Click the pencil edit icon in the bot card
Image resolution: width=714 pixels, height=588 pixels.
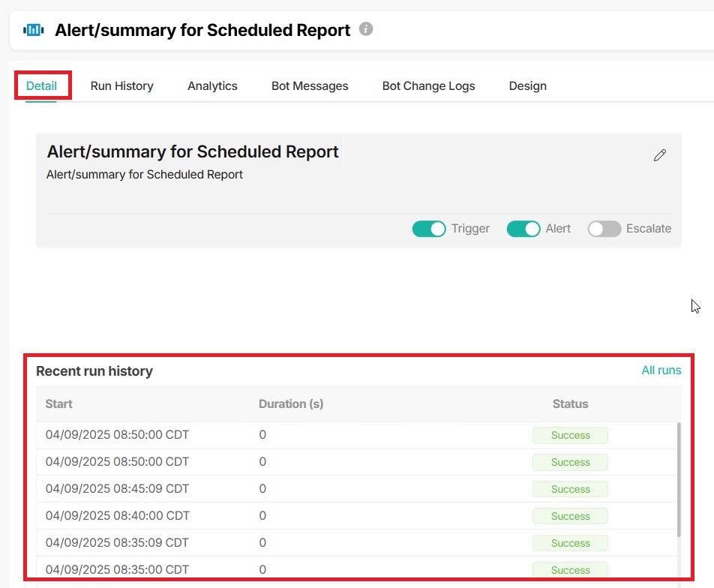click(659, 155)
